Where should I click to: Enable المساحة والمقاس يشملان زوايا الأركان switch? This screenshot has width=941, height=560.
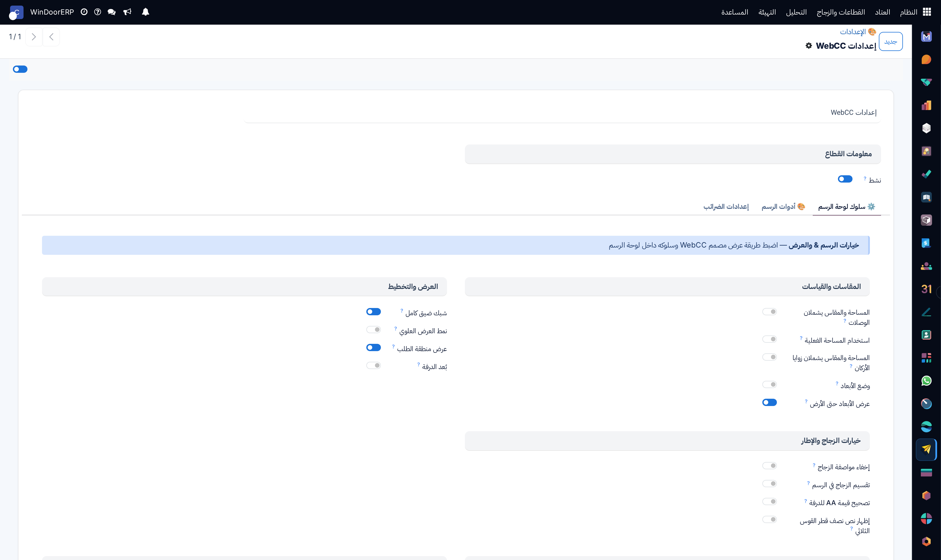[x=769, y=357]
